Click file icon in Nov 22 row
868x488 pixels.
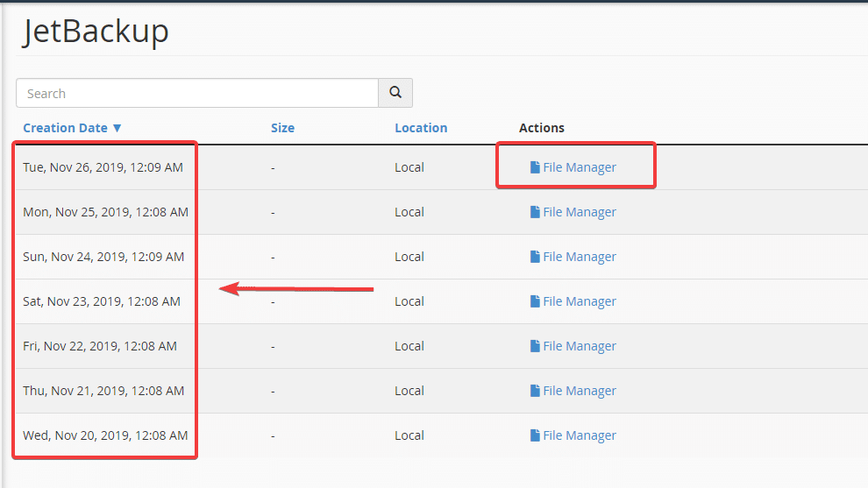click(x=535, y=346)
